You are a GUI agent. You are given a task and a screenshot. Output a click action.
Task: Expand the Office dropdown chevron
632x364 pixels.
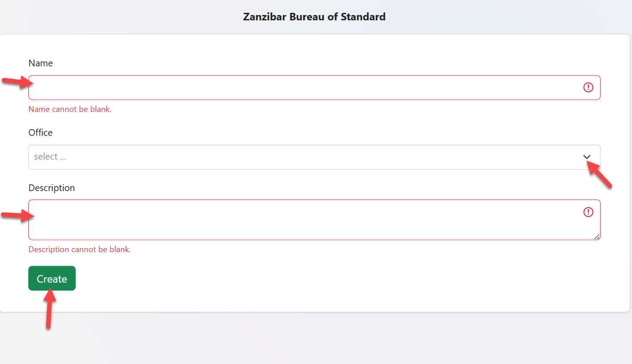[x=587, y=157]
